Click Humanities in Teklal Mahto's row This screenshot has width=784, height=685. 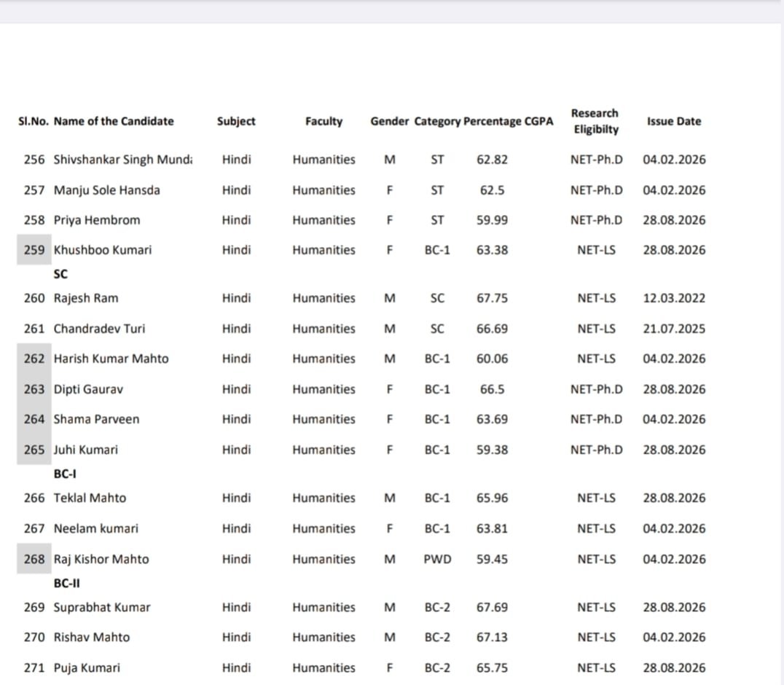click(x=324, y=498)
